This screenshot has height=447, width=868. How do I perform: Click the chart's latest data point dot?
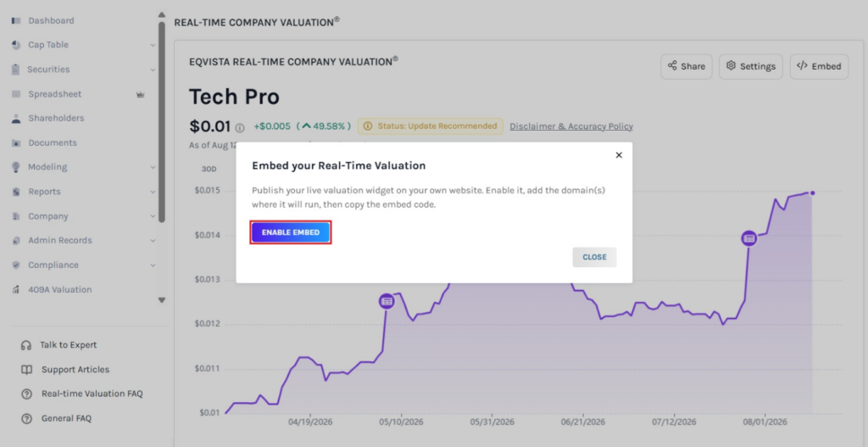(x=813, y=193)
